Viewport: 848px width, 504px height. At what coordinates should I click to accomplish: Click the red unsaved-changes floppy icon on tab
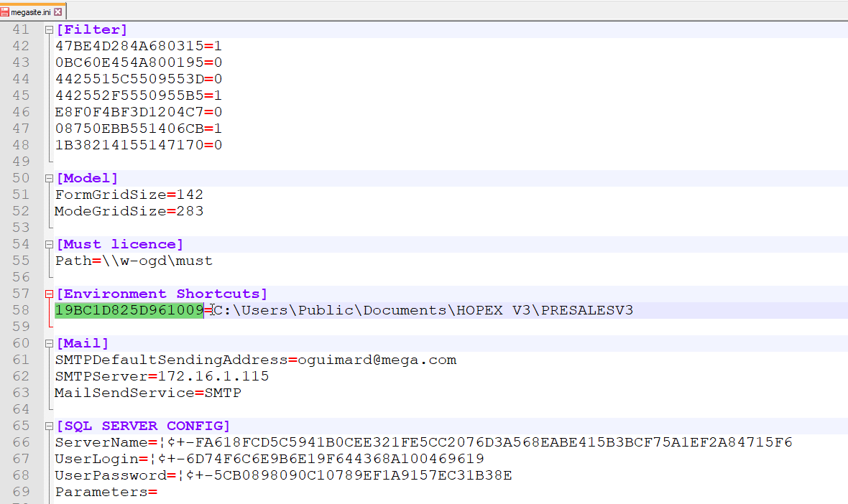6,11
